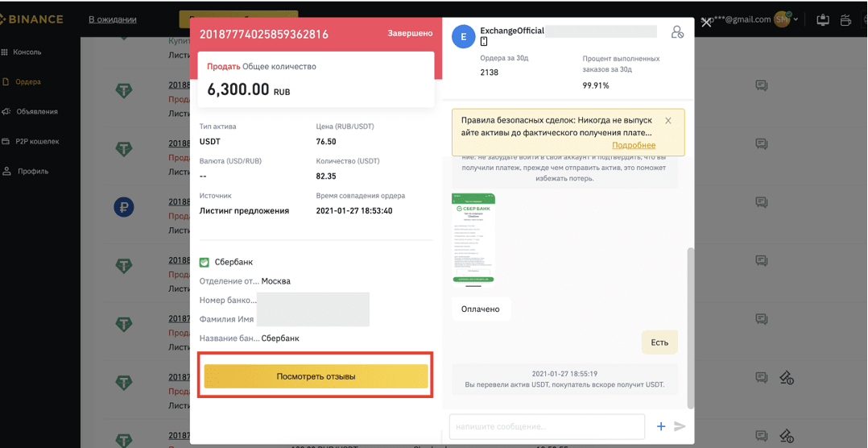This screenshot has width=868, height=448.
Task: Expand the account dropdown chevron beside SM avatar
Action: click(x=796, y=20)
